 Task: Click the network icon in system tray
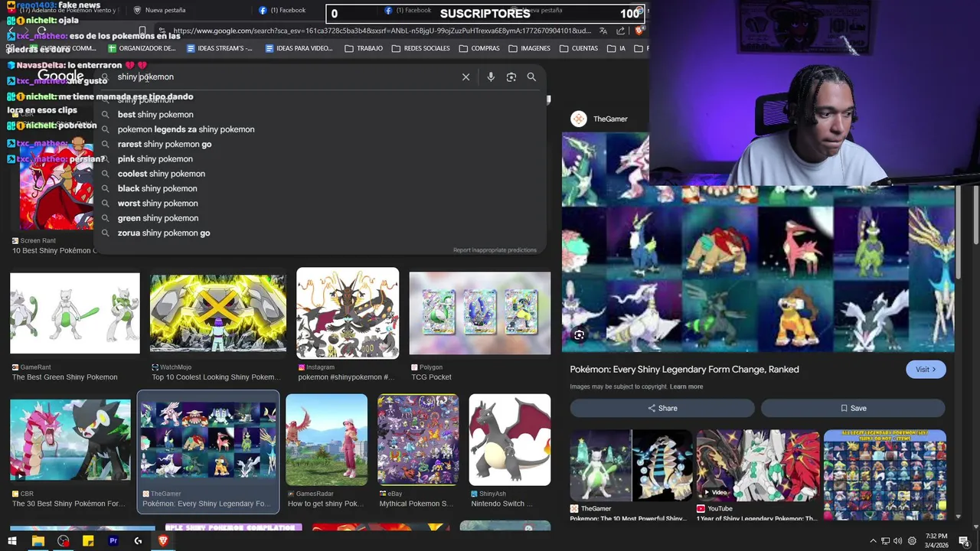coord(885,541)
